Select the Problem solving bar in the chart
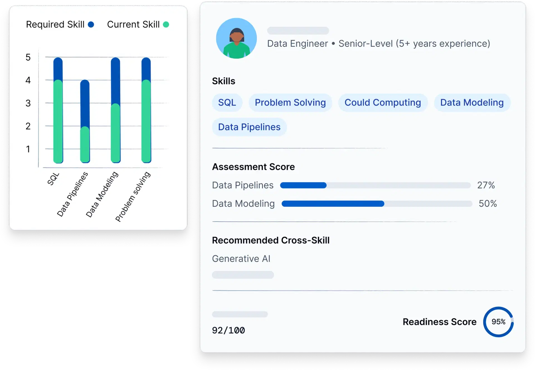This screenshot has width=535, height=392. pyautogui.click(x=145, y=110)
